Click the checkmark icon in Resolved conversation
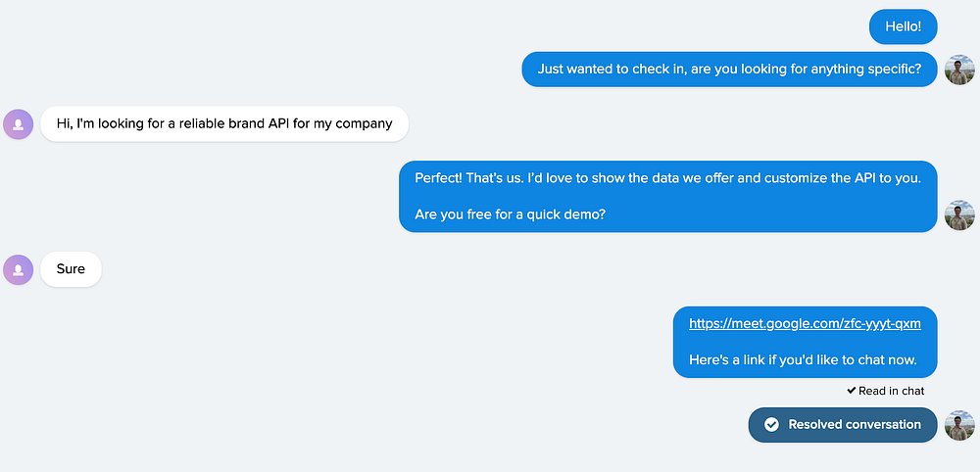This screenshot has width=980, height=472. 771,425
